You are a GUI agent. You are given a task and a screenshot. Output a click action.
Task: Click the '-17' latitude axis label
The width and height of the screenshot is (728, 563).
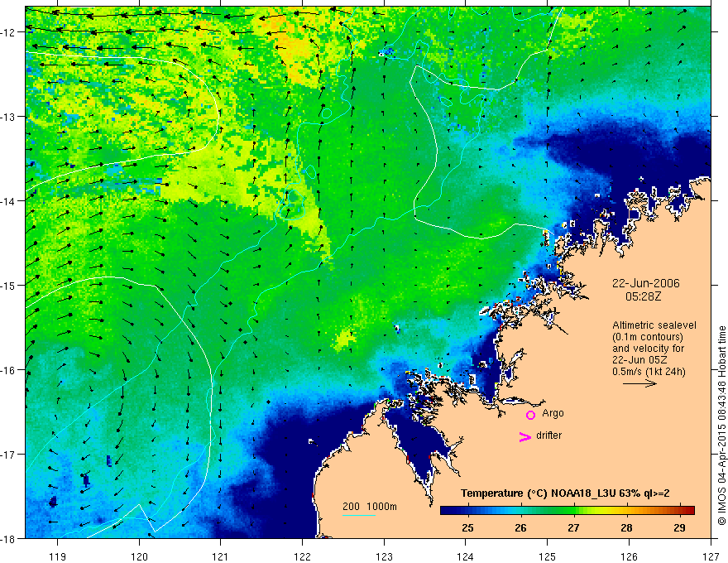(8, 455)
